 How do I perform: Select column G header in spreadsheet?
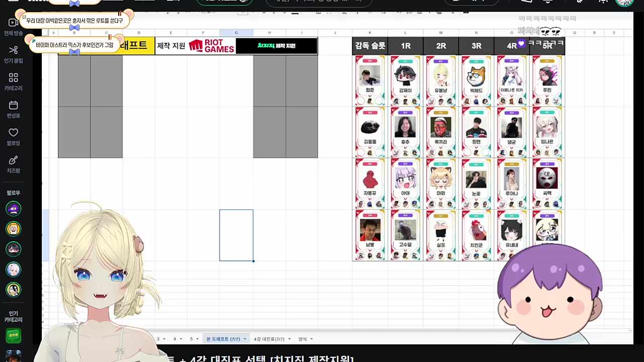pos(236,33)
